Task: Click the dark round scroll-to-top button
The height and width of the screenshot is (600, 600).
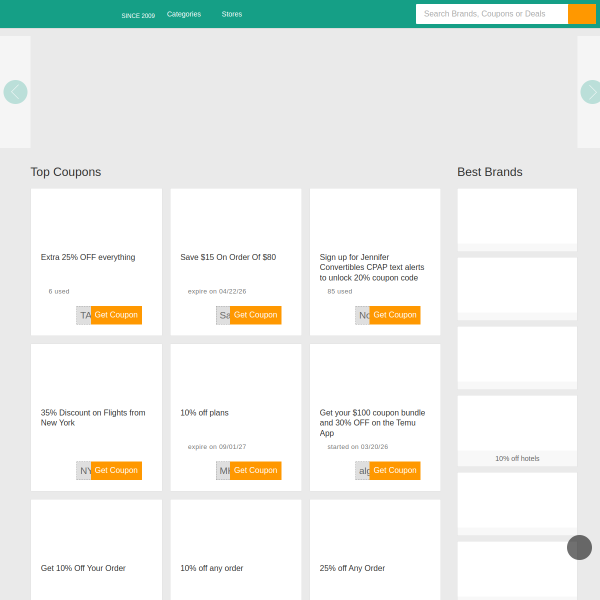Action: point(579,547)
